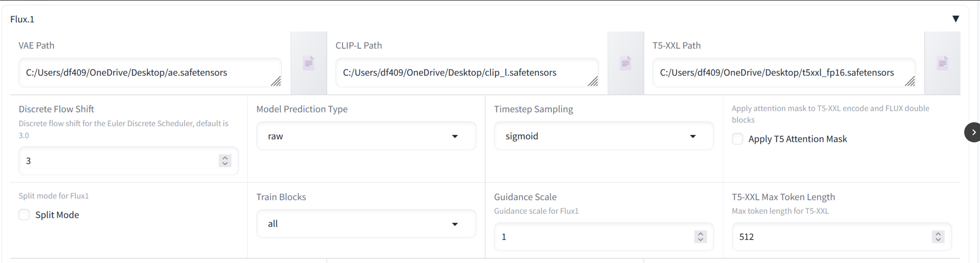Click the T5-XXL Max Token Length stepper
The width and height of the screenshot is (980, 263).
coord(938,237)
